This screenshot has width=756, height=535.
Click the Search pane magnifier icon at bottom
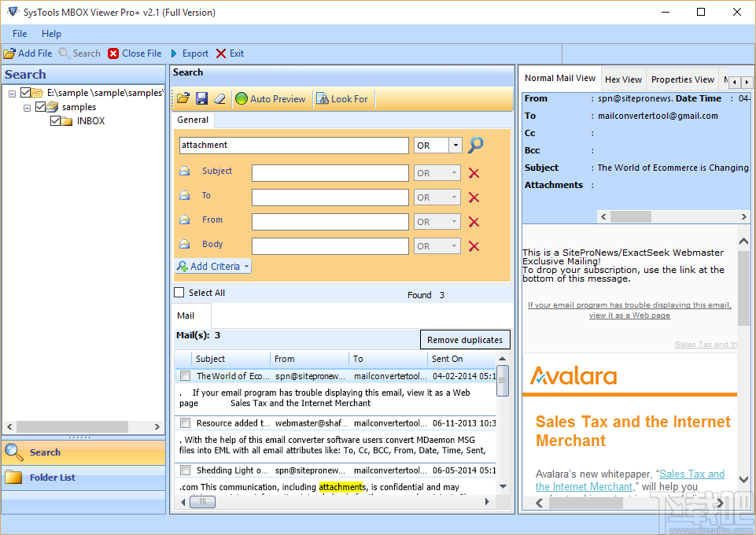[x=14, y=452]
